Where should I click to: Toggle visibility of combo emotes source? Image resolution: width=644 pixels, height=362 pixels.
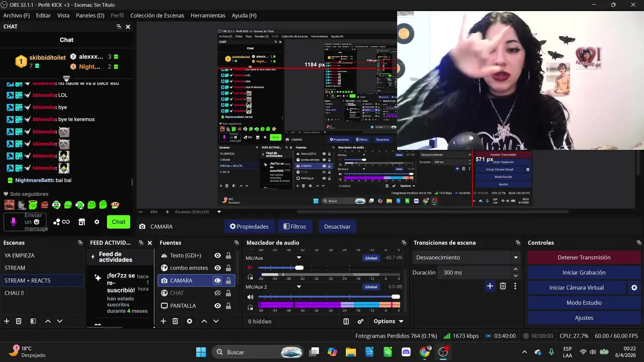[x=217, y=268]
